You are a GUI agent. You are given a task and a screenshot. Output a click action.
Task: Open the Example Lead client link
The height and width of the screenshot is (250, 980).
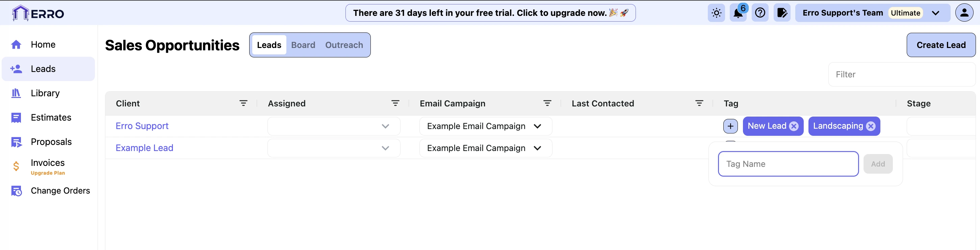click(144, 148)
